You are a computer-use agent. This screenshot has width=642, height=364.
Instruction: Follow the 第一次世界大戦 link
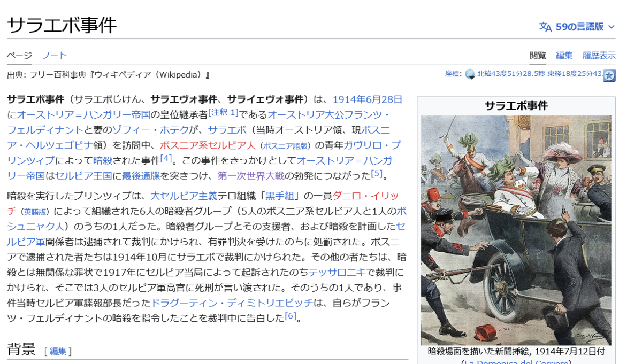coord(250,175)
